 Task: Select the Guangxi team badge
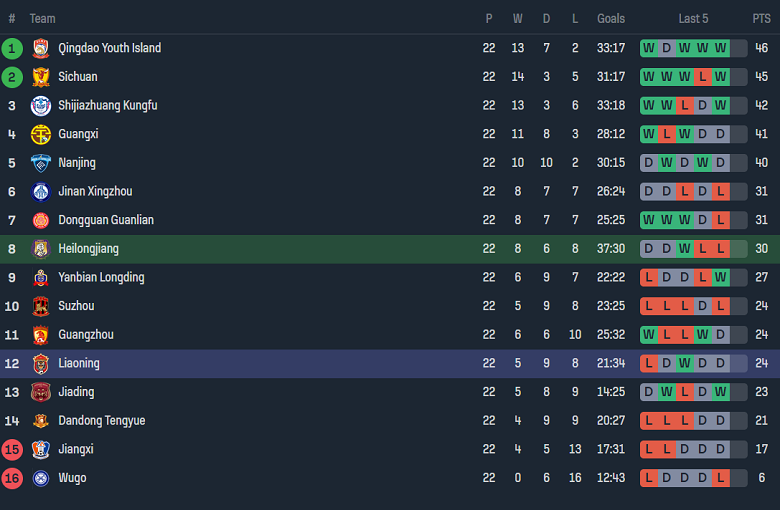pyautogui.click(x=40, y=134)
